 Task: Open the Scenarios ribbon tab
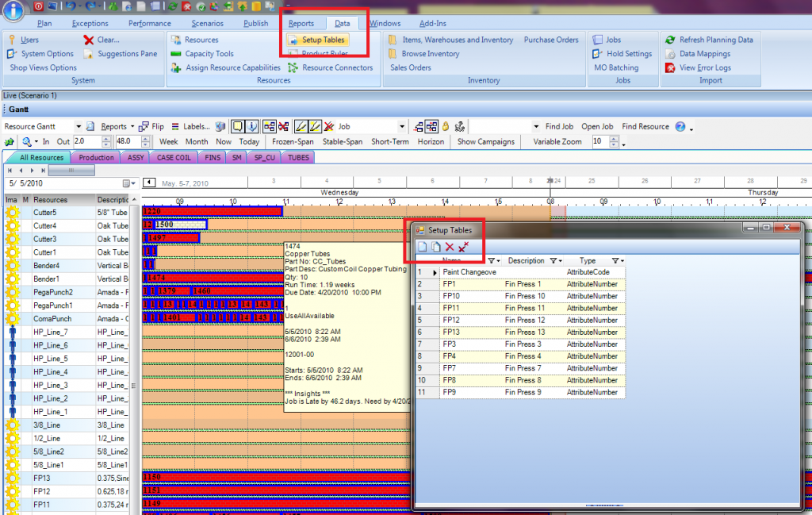(207, 24)
